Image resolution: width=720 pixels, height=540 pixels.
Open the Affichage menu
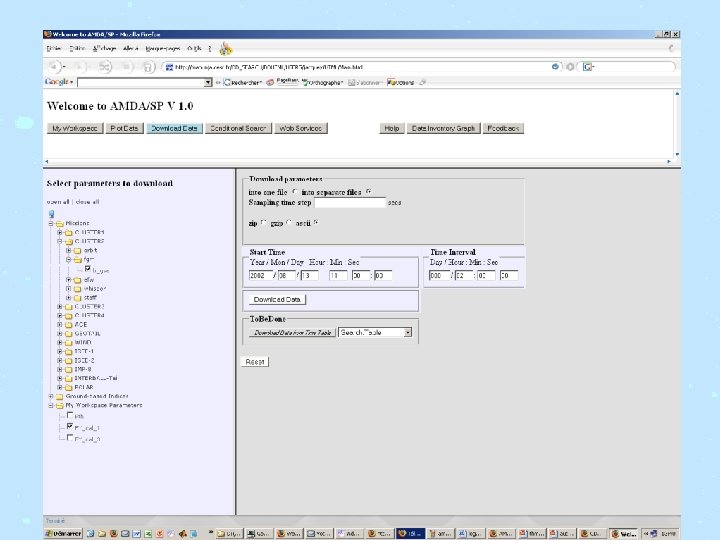[104, 48]
